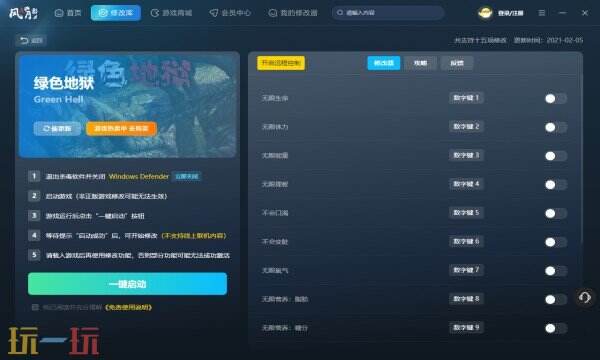Click the yellow button above cheat list
This screenshot has width=600, height=360.
[281, 63]
